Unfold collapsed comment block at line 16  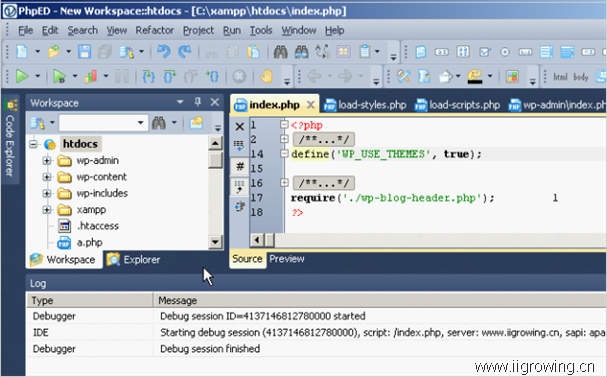[284, 183]
